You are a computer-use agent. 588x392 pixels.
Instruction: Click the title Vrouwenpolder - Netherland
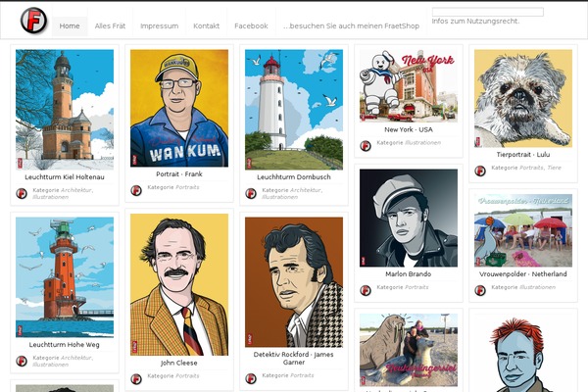523,274
